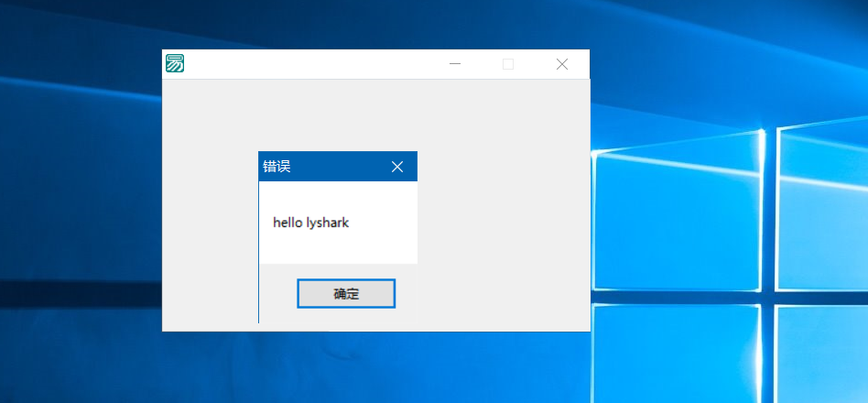
Task: Click the disabled maximize button of the main window
Action: pos(508,64)
